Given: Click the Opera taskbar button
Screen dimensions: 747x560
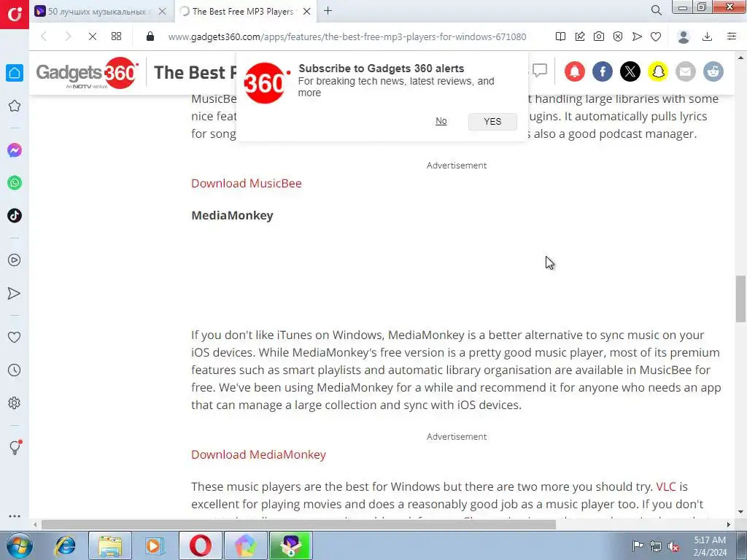Looking at the screenshot, I should [200, 545].
